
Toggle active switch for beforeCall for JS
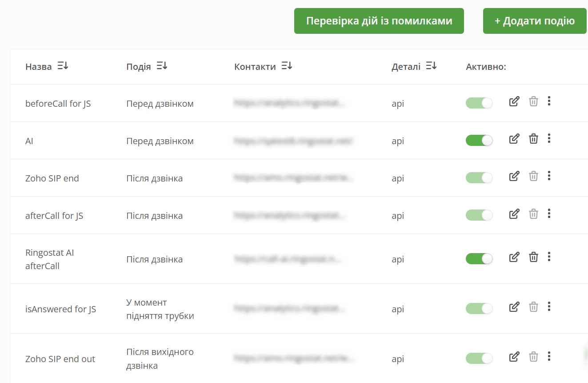(x=479, y=103)
